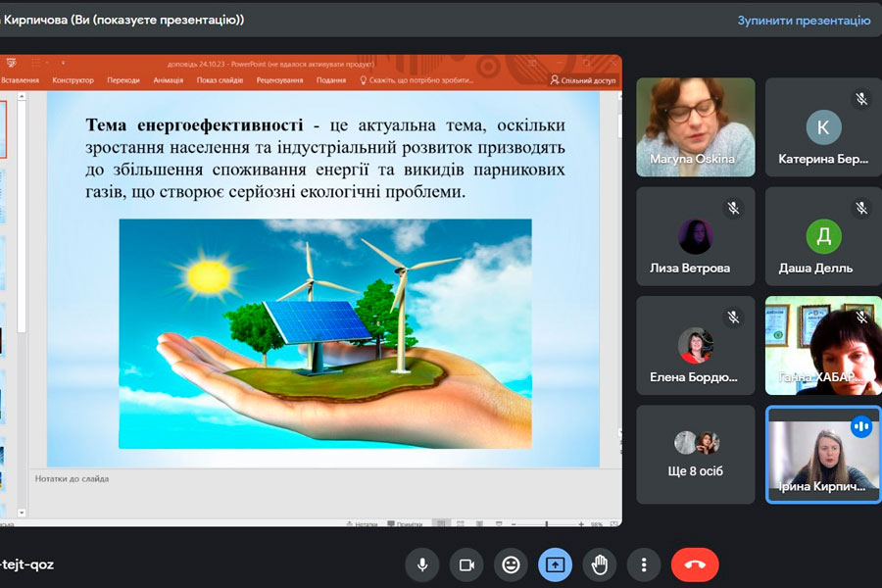Screen dimensions: 882x588
Task: Click the present screen button
Action: point(556,564)
